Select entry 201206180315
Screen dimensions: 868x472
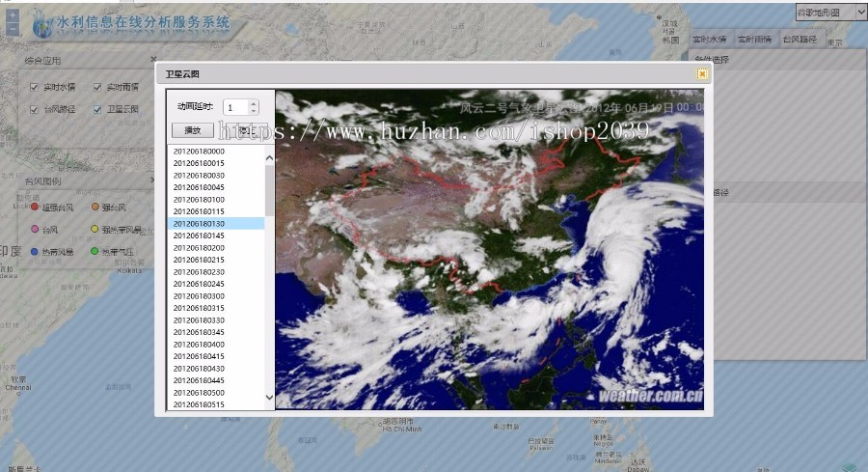pyautogui.click(x=216, y=308)
